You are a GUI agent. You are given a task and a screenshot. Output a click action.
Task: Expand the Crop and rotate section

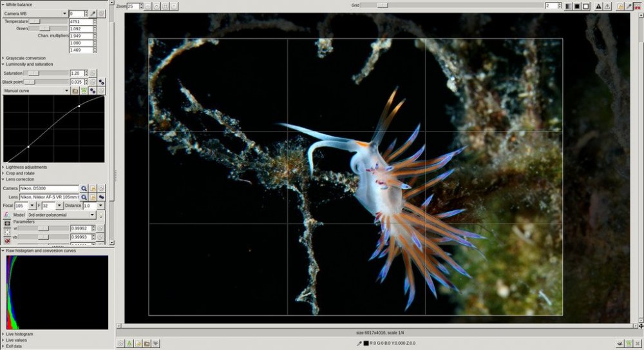click(x=3, y=173)
